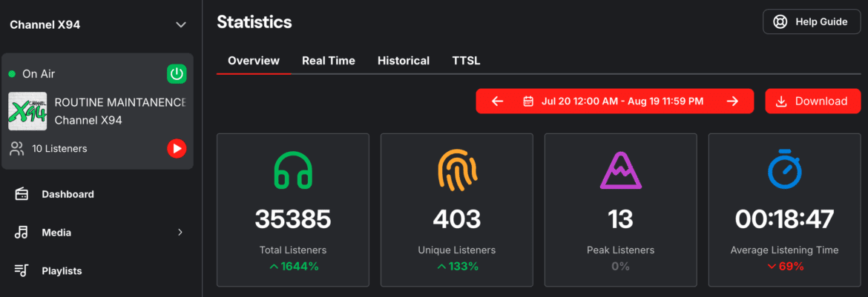Click the purple mountain Peak Listeners icon
This screenshot has height=297, width=868.
tap(620, 172)
